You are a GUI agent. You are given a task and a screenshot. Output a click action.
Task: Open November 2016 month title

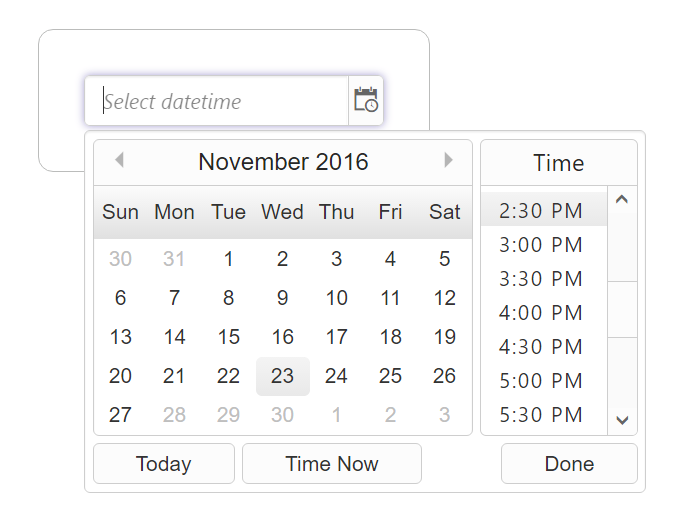point(283,162)
